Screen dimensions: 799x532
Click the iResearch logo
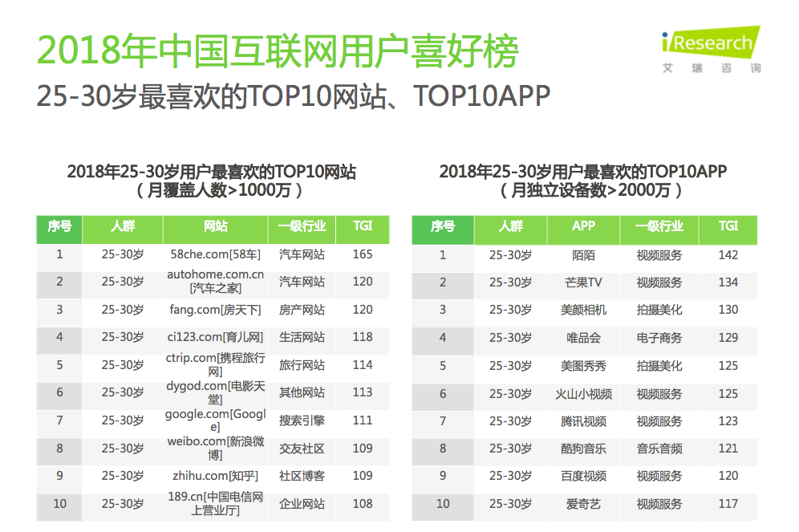pyautogui.click(x=712, y=50)
